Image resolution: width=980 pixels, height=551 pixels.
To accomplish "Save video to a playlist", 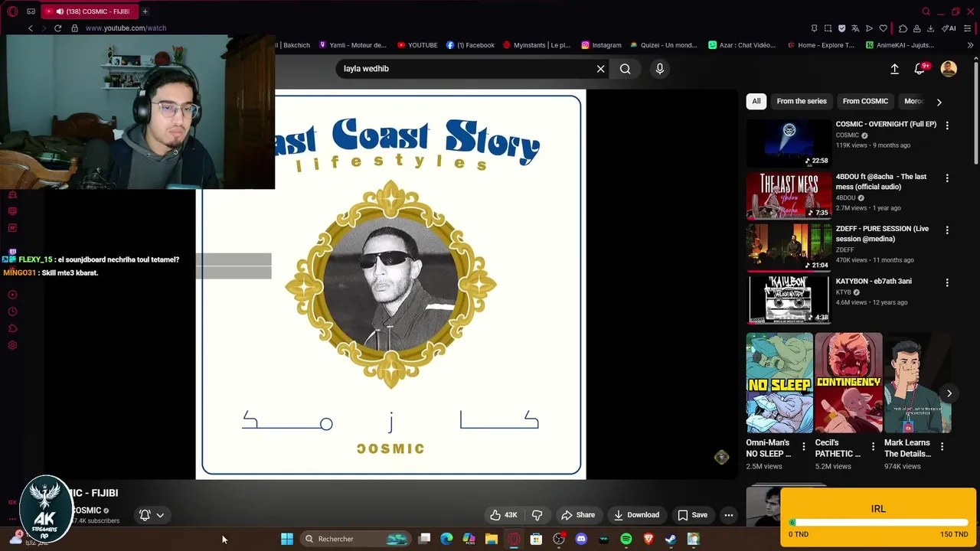I will [693, 515].
